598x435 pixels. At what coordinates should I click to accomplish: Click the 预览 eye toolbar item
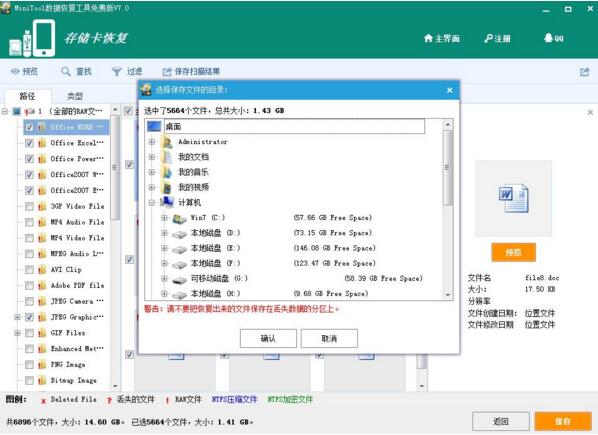coord(24,71)
